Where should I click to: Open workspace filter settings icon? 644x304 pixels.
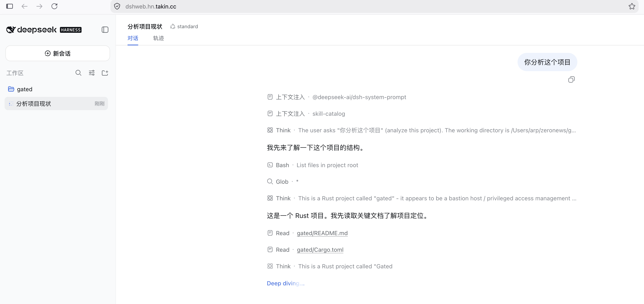92,73
